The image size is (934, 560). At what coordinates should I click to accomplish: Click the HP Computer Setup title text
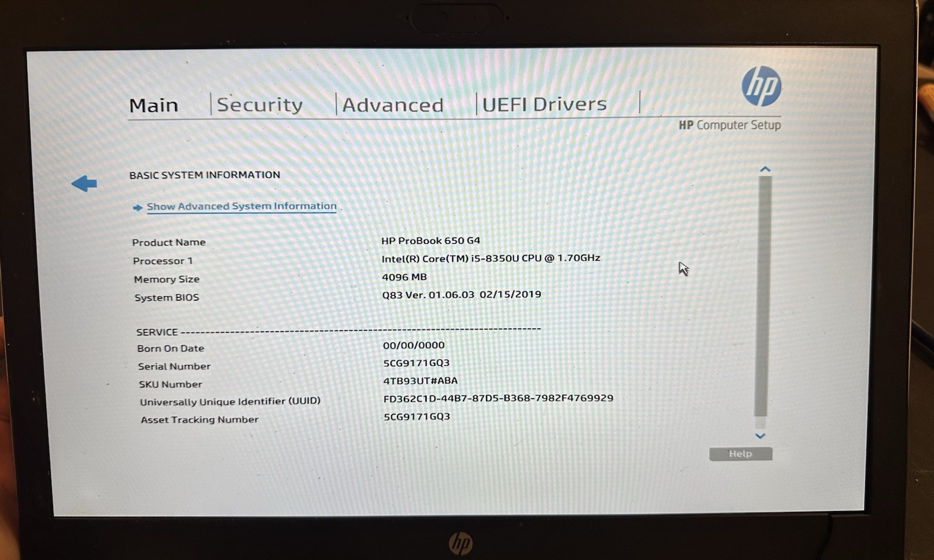(x=730, y=125)
